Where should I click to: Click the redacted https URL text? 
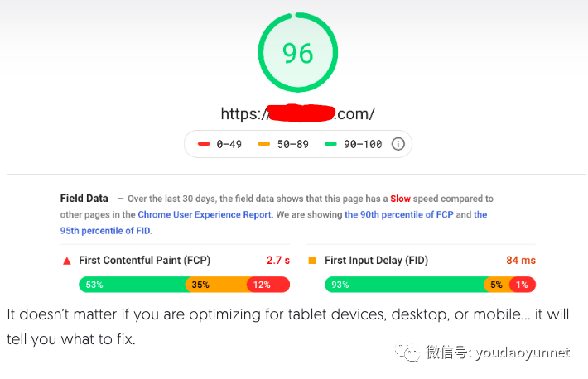[x=298, y=113]
